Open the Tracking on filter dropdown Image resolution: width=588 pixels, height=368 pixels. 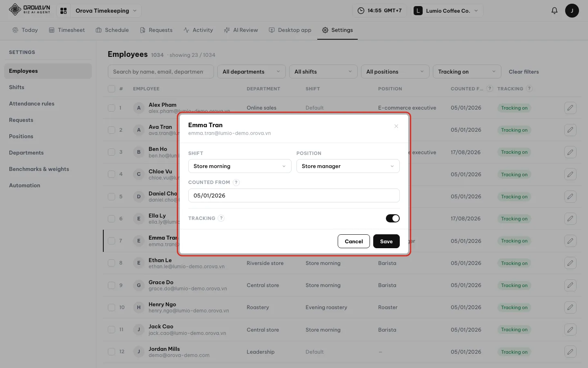click(x=467, y=72)
